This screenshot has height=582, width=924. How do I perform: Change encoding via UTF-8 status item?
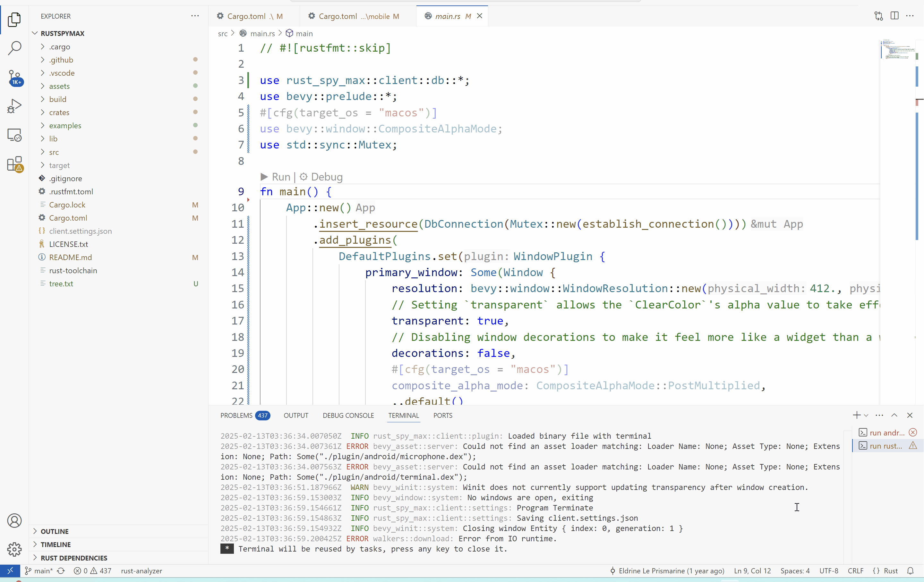[x=828, y=570]
